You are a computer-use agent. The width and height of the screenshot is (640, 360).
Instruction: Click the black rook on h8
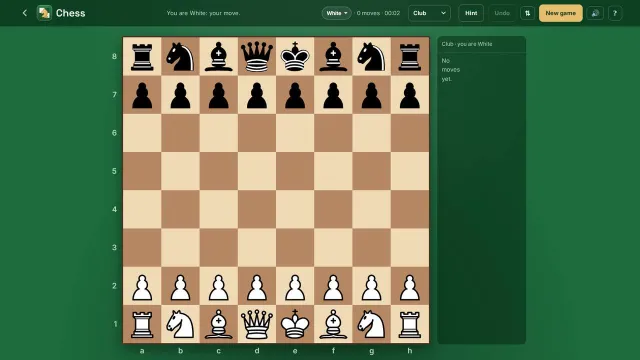(x=410, y=56)
